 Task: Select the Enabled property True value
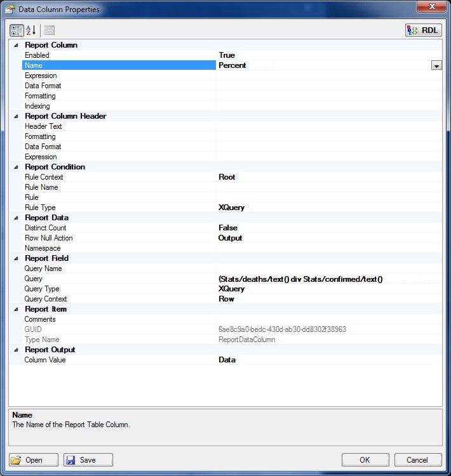point(227,55)
